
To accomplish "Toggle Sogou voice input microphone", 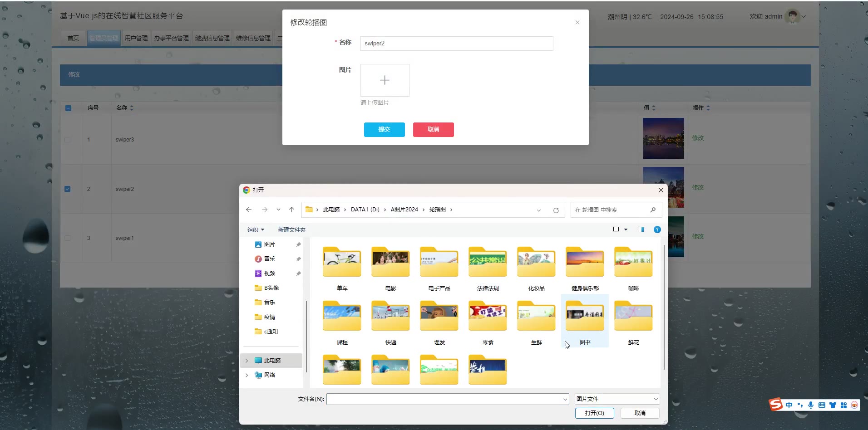I will point(811,405).
